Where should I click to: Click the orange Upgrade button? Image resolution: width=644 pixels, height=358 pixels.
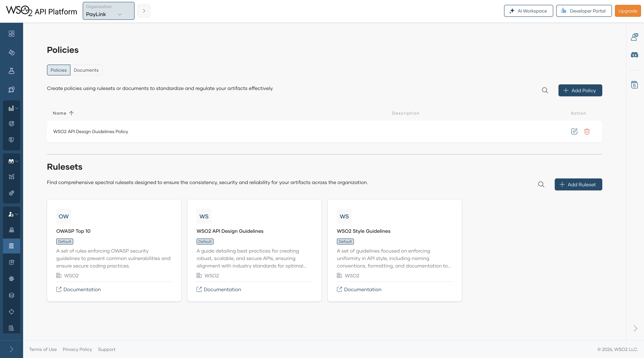click(627, 11)
